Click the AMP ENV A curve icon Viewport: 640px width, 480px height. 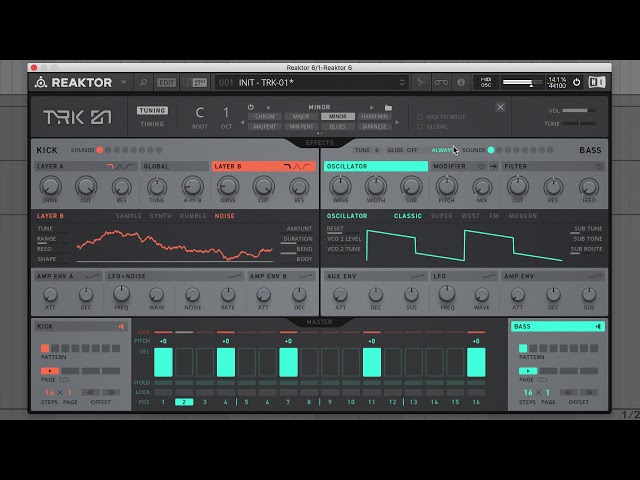(x=93, y=277)
